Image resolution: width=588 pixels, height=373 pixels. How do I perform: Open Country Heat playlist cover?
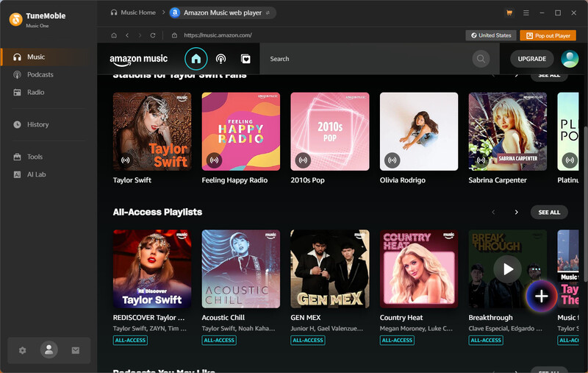(x=419, y=269)
